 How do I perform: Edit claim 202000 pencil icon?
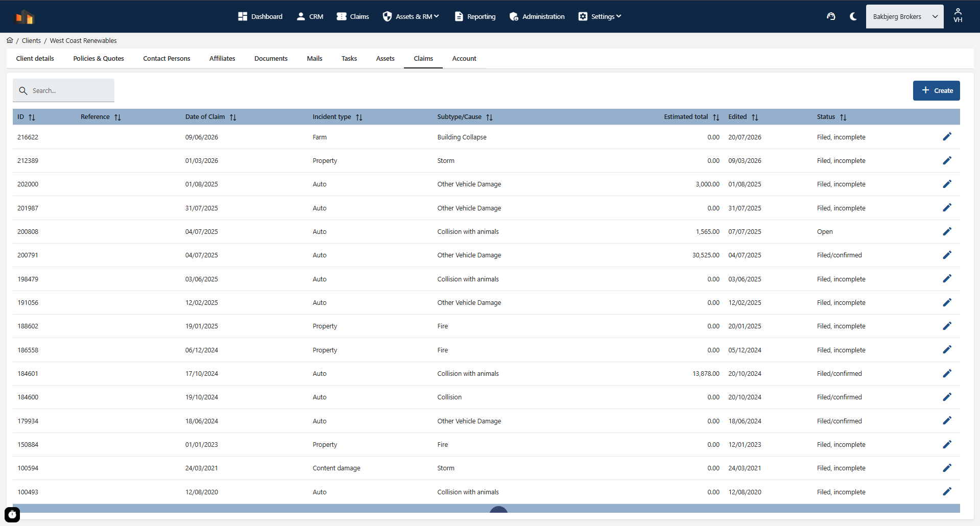pos(947,184)
